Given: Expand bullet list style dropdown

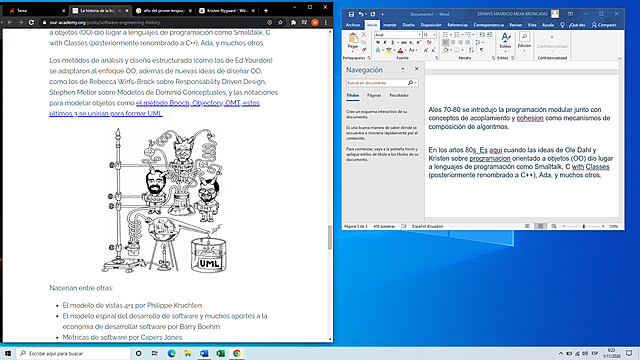Looking at the screenshot, I should (451, 35).
